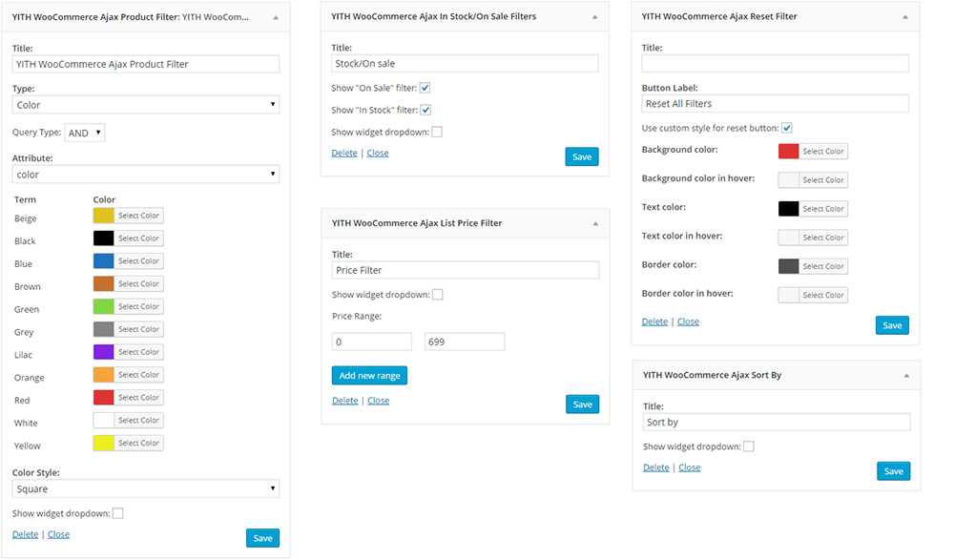Delete the Stock/On Sale Filters widget
The height and width of the screenshot is (560, 954).
pyautogui.click(x=344, y=153)
